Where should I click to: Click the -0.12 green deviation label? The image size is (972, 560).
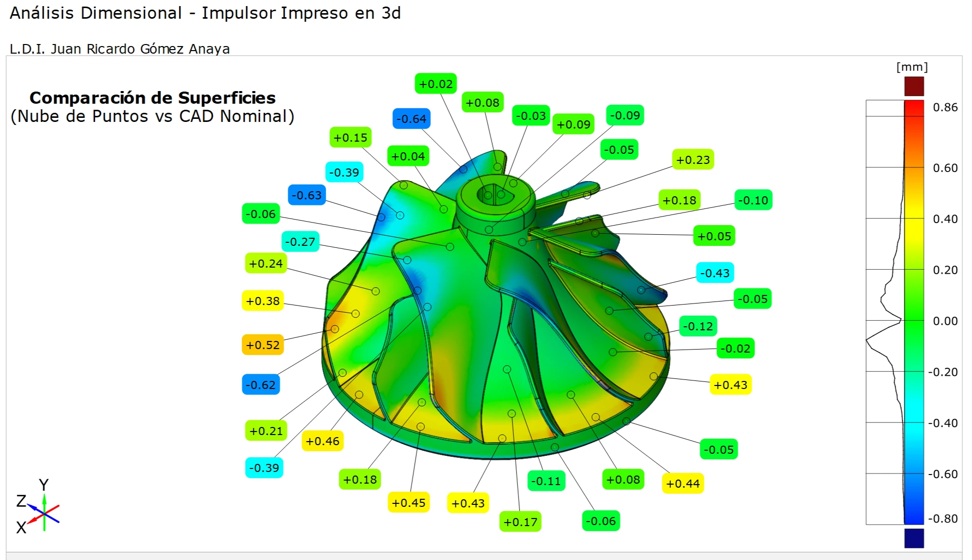[x=698, y=326]
